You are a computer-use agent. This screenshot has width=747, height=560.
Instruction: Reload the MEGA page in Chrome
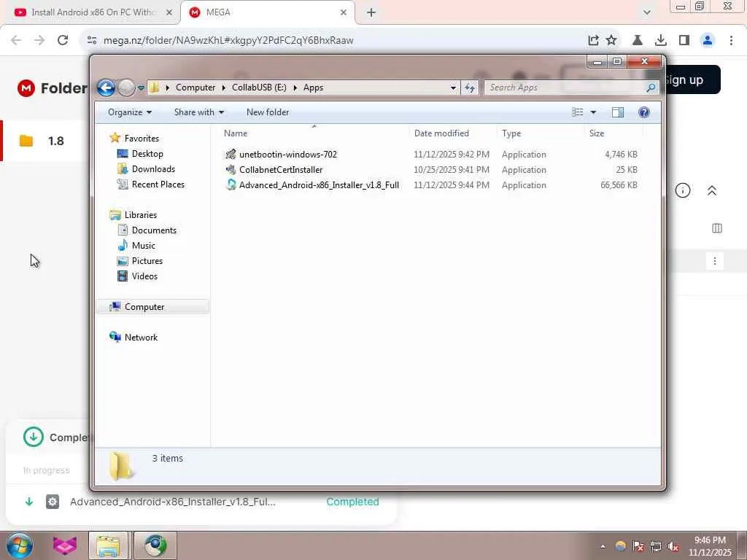click(63, 40)
